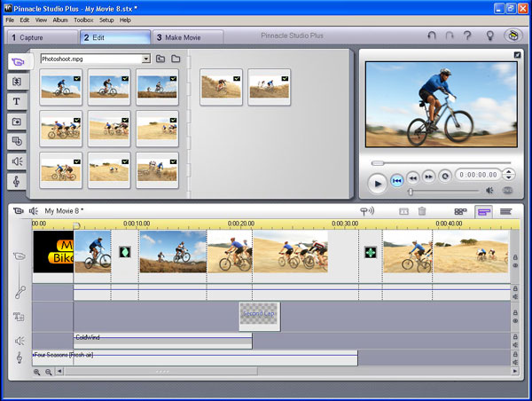Open the Sound Effects album section
This screenshot has height=401, width=532.
point(17,161)
